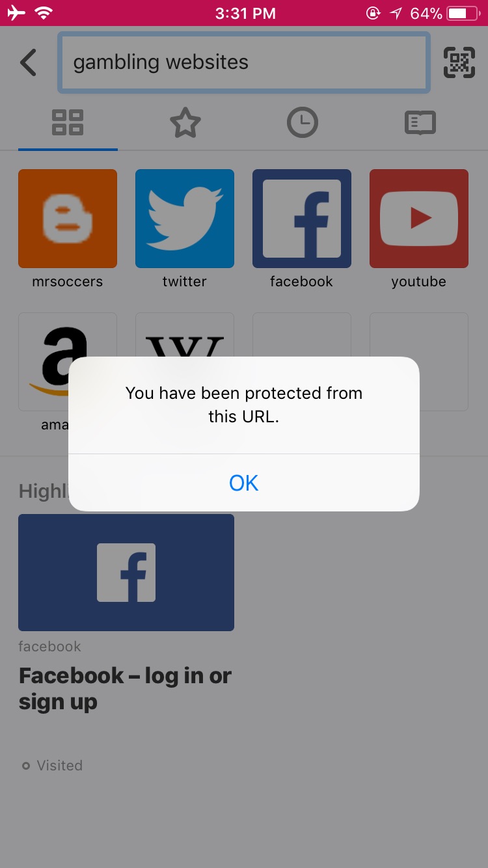Focus the 'gambling websites' URL field
The height and width of the screenshot is (868, 488).
pyautogui.click(x=244, y=62)
